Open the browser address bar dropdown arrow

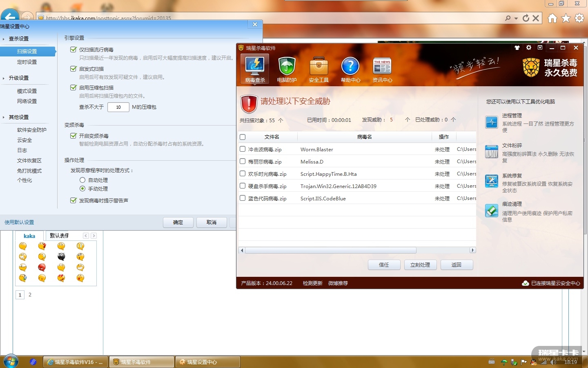516,18
